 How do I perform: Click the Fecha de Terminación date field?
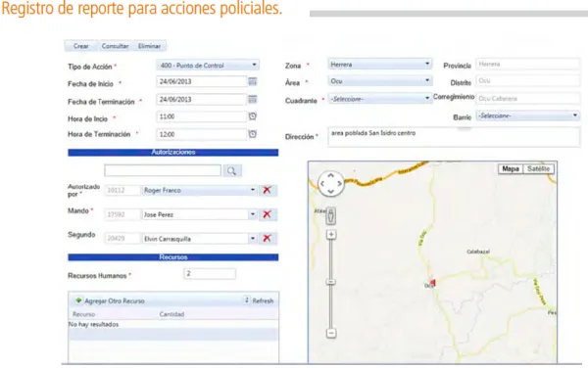201,99
